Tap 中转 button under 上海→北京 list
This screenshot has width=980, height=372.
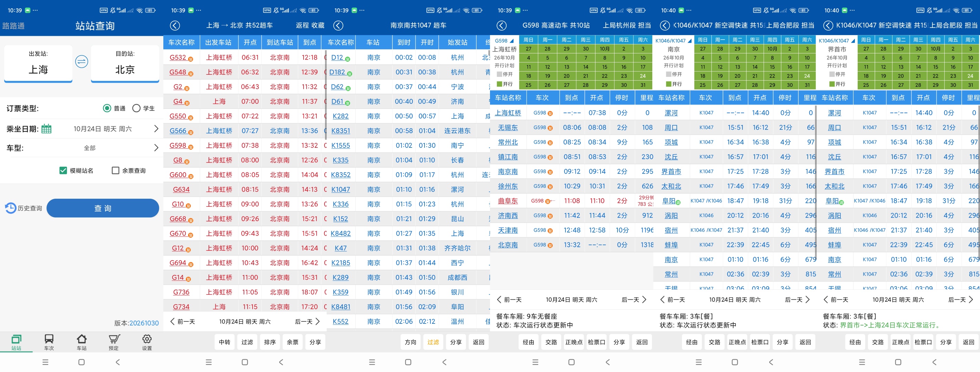click(x=224, y=342)
